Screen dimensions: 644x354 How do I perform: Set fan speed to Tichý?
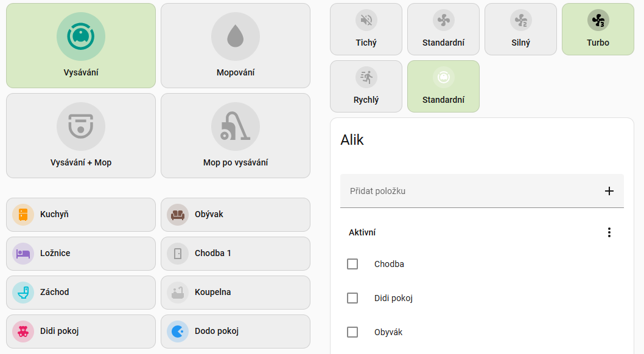[x=366, y=29]
